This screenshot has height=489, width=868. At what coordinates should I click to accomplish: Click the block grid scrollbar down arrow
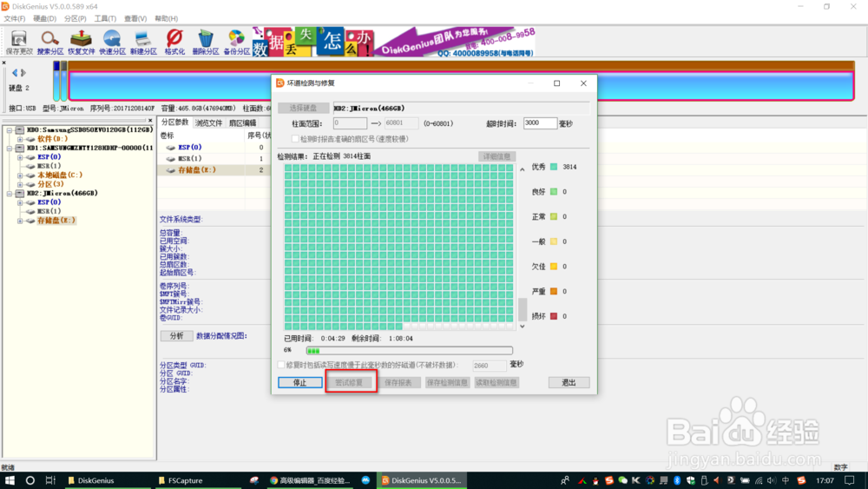(522, 327)
